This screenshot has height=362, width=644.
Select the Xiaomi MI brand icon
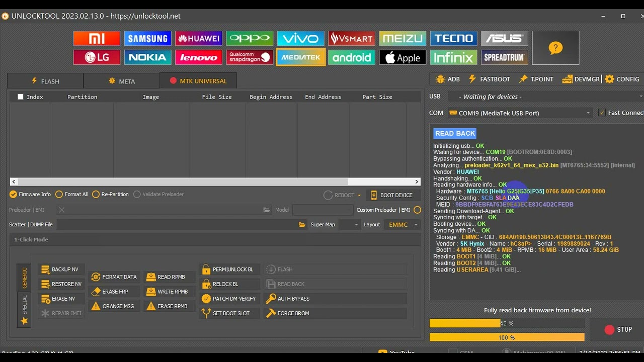(97, 38)
